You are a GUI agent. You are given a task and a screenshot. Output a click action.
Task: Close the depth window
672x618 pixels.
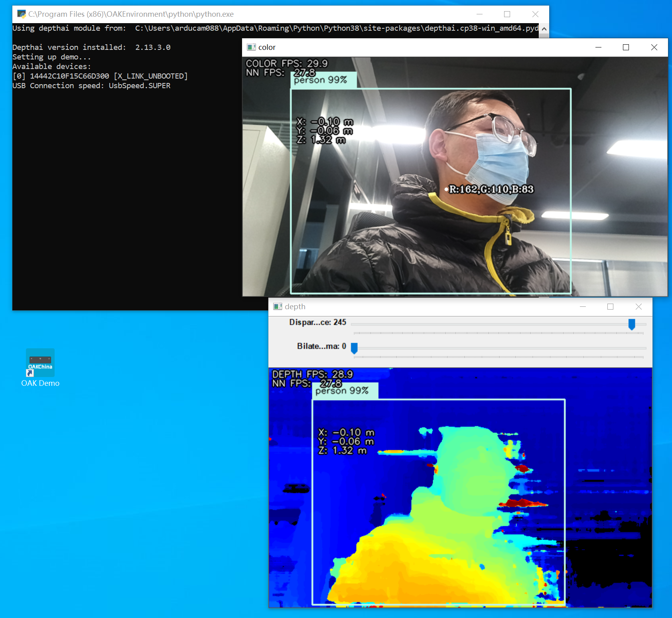(638, 306)
